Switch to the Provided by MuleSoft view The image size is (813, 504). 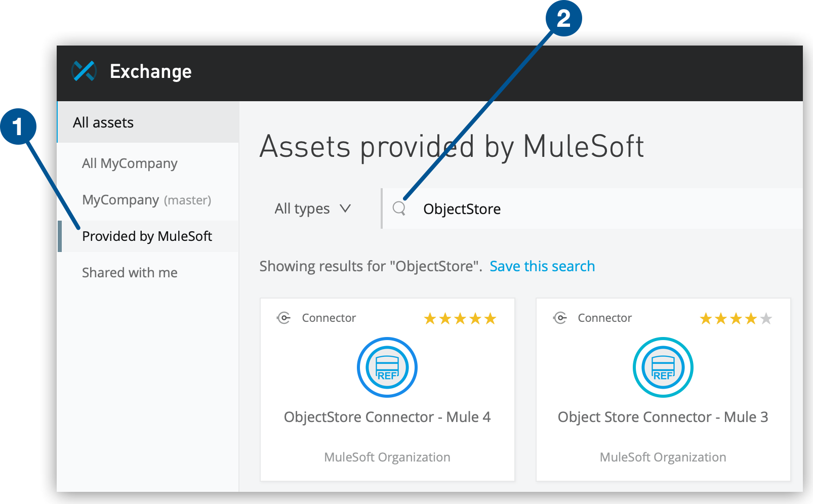[x=147, y=236]
